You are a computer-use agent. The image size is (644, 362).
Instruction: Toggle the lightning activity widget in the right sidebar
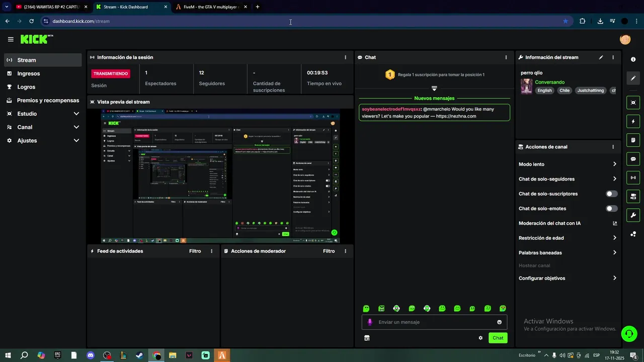(x=633, y=121)
